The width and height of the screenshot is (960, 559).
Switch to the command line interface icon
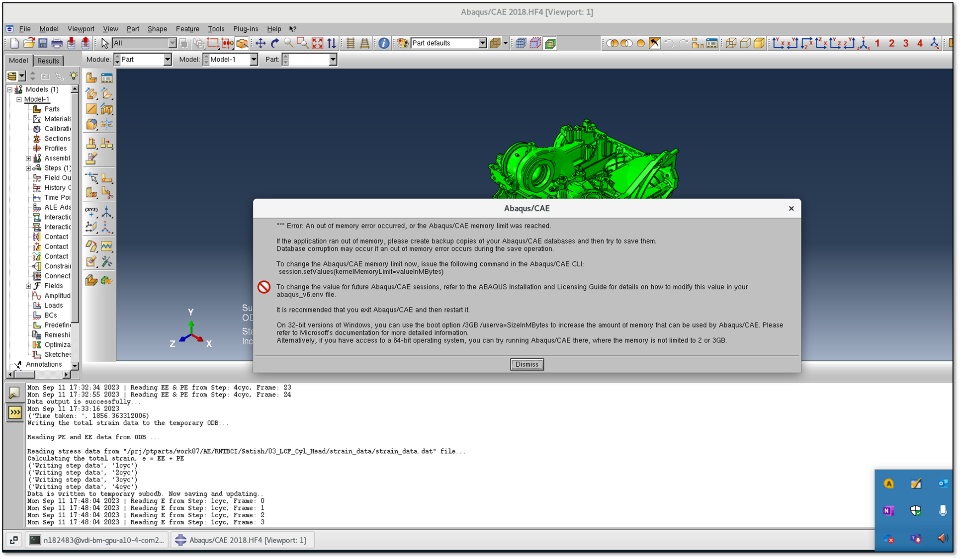pyautogui.click(x=13, y=413)
